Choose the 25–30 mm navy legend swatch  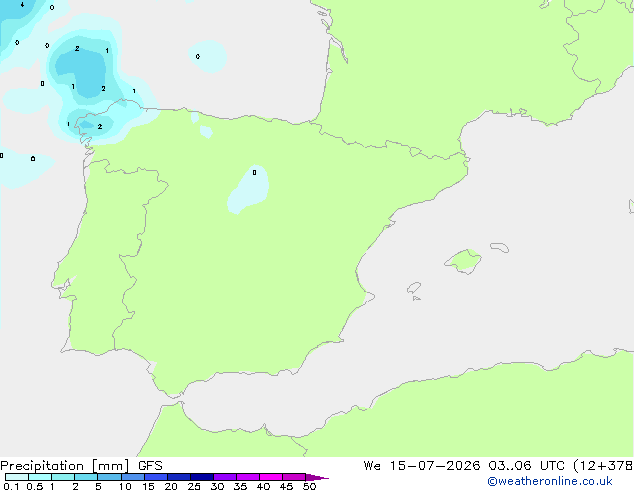tap(202, 477)
